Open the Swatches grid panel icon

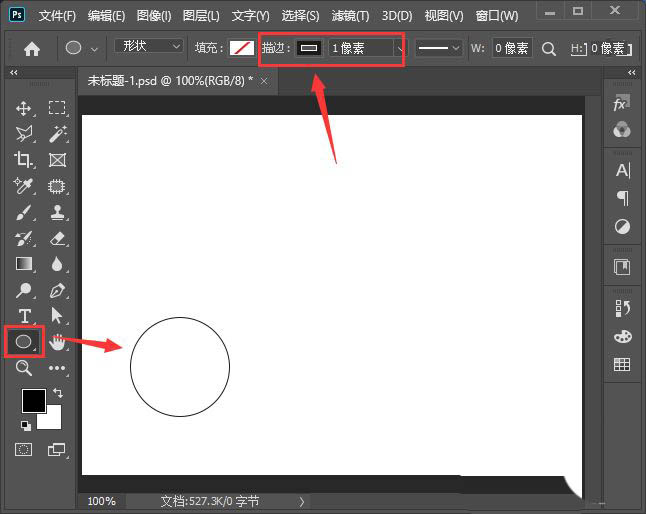(x=621, y=365)
